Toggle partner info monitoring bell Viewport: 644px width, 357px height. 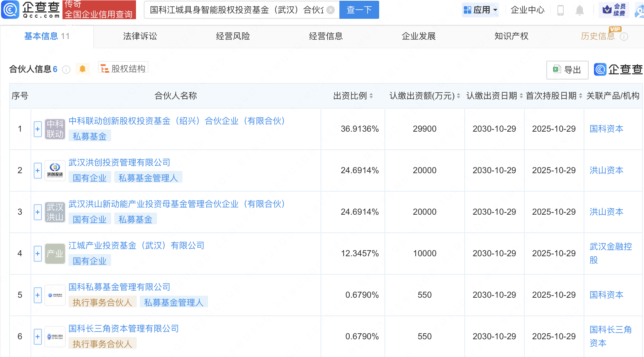(x=82, y=69)
